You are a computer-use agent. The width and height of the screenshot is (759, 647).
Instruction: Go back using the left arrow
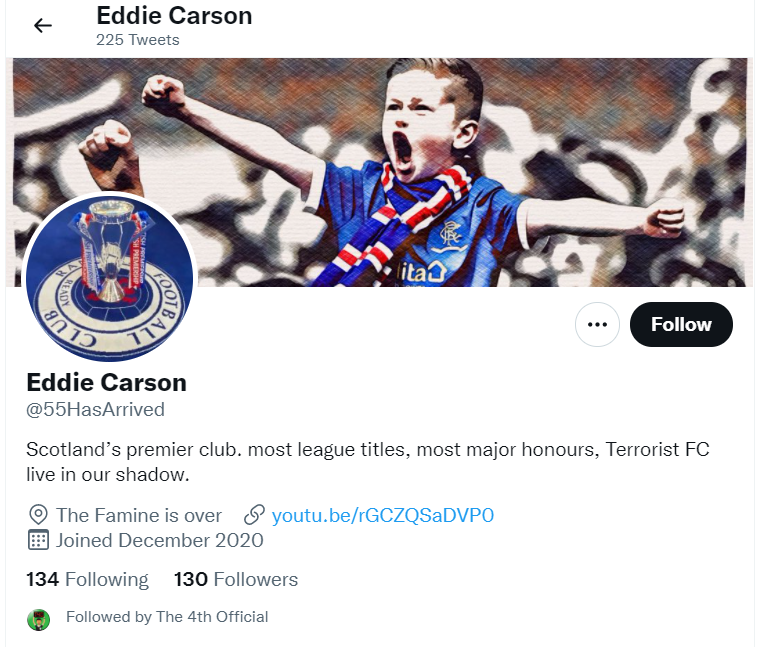click(43, 26)
